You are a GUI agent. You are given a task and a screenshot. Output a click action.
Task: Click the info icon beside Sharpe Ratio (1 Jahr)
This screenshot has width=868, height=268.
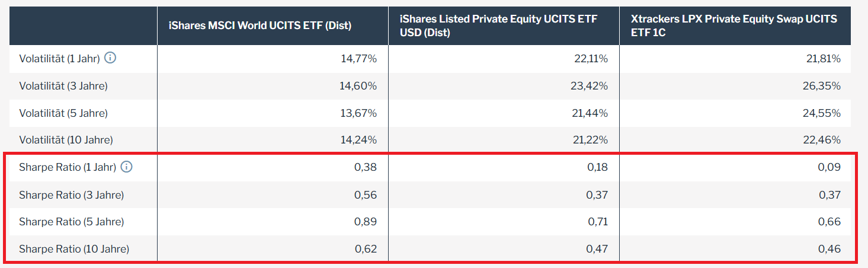pos(126,167)
